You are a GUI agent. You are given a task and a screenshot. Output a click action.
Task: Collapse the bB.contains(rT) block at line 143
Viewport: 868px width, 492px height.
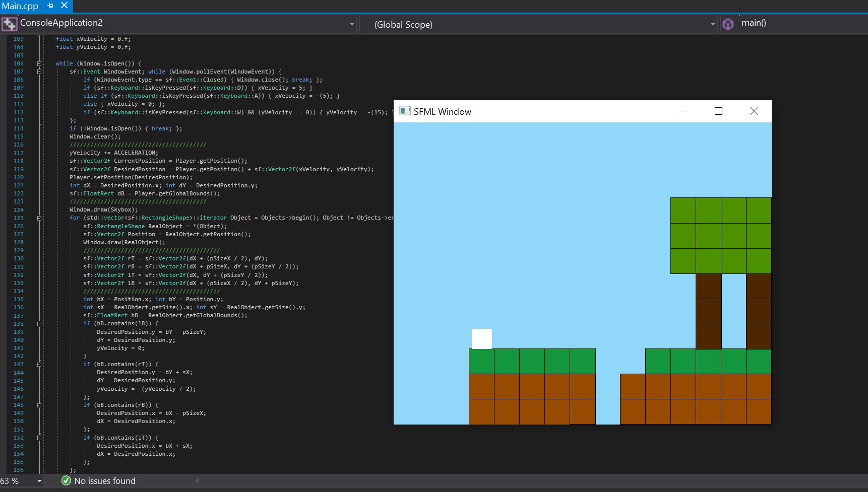(39, 364)
